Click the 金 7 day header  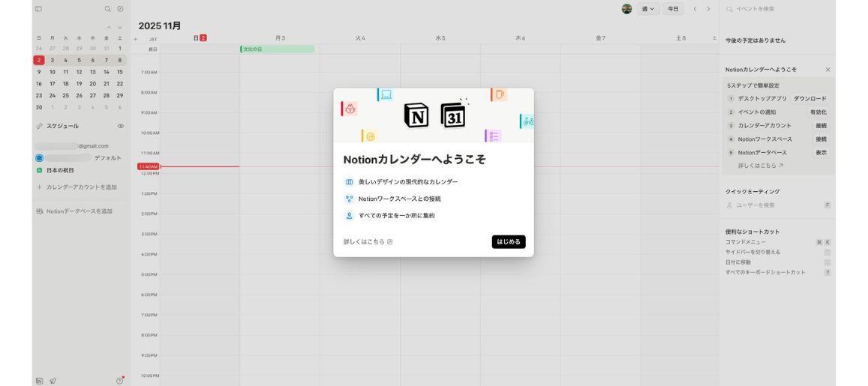pyautogui.click(x=601, y=38)
